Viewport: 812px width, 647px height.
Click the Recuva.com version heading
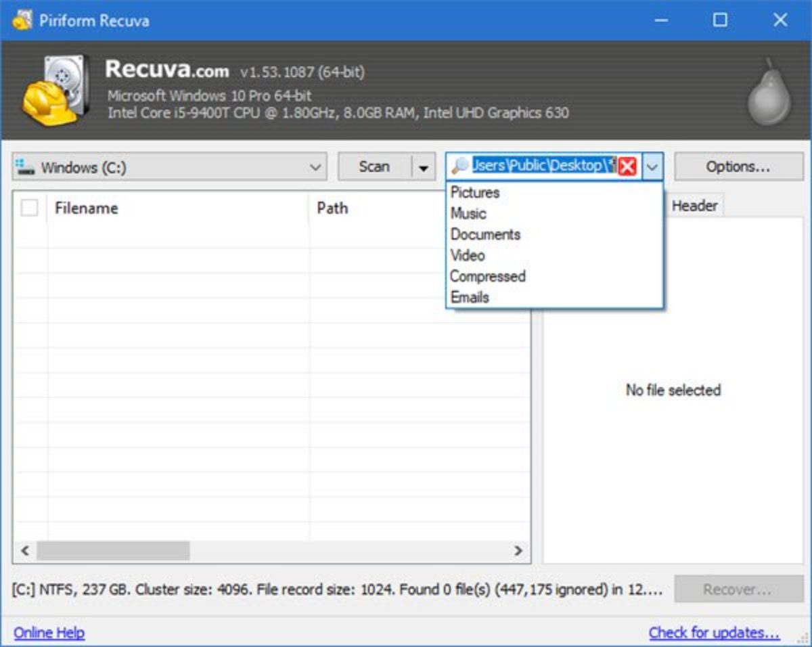click(234, 70)
